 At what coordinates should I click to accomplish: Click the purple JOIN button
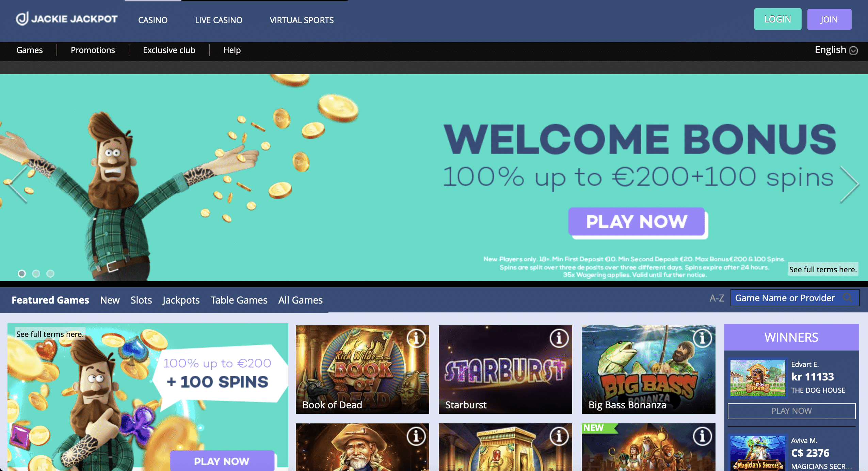point(829,19)
